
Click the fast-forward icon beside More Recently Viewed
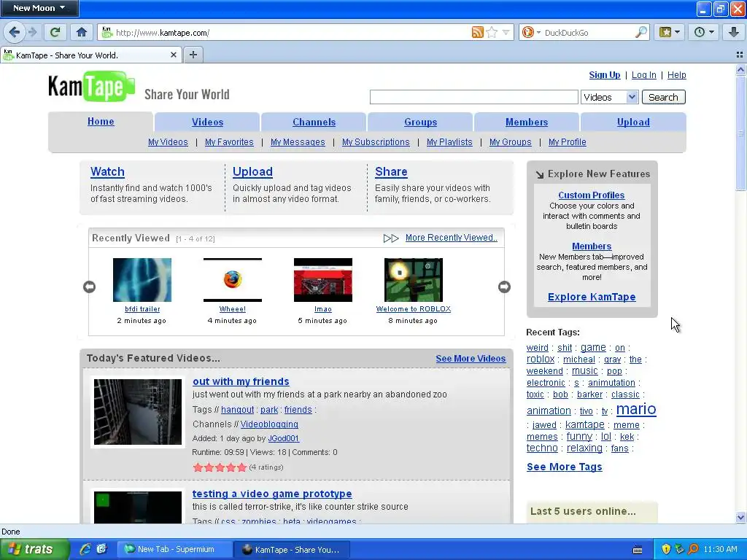pyautogui.click(x=391, y=238)
